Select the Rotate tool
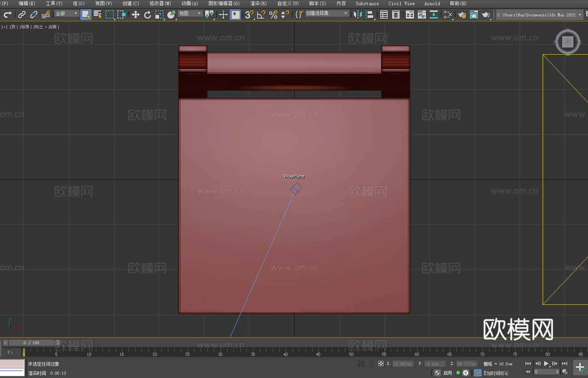Viewport: 588px width, 378px height. pos(148,14)
